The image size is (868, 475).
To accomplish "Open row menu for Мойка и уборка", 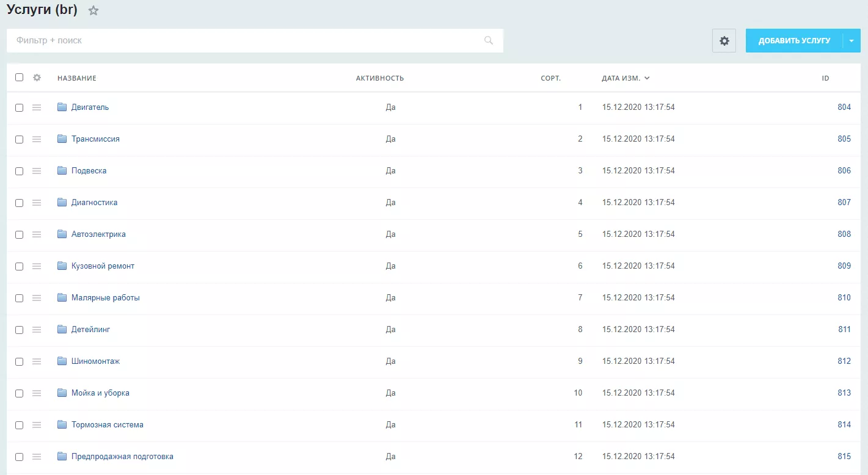I will click(37, 393).
